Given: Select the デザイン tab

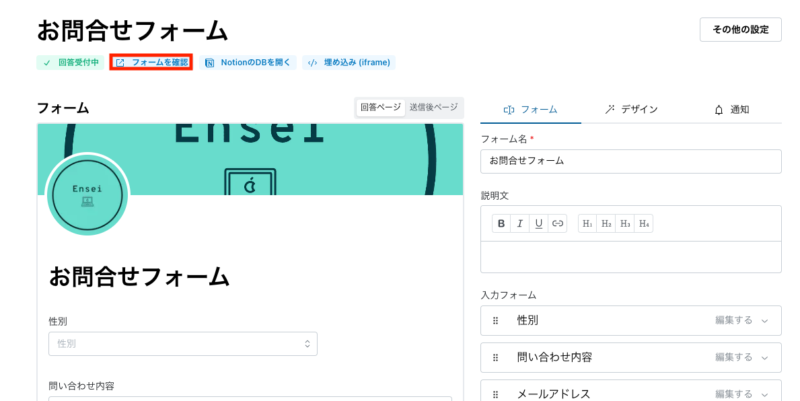Looking at the screenshot, I should 631,110.
